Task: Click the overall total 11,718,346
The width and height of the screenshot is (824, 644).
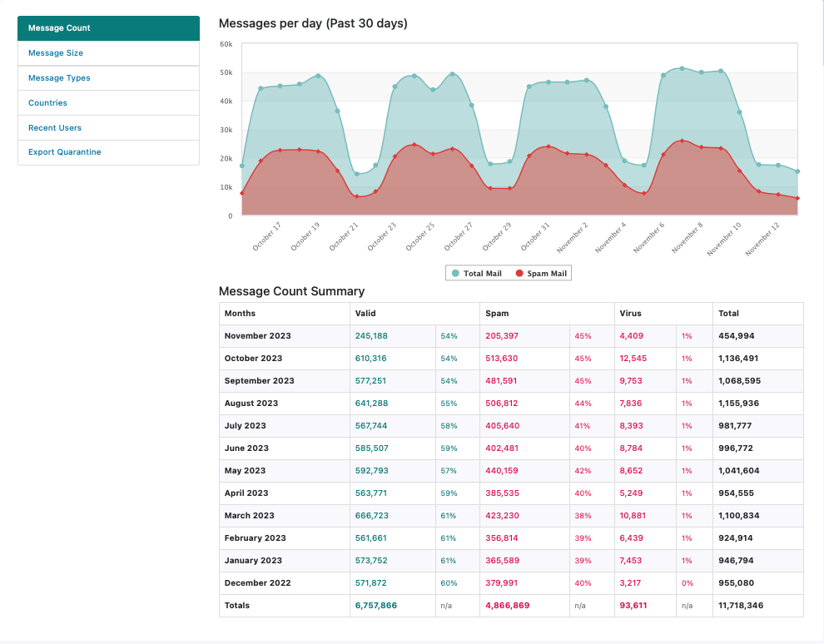Action: point(741,605)
